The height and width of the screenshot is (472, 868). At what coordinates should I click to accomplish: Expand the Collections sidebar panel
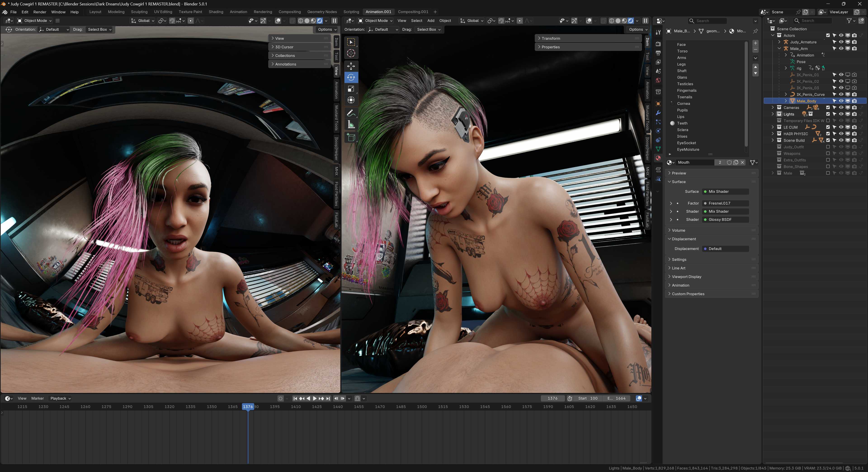click(300, 56)
